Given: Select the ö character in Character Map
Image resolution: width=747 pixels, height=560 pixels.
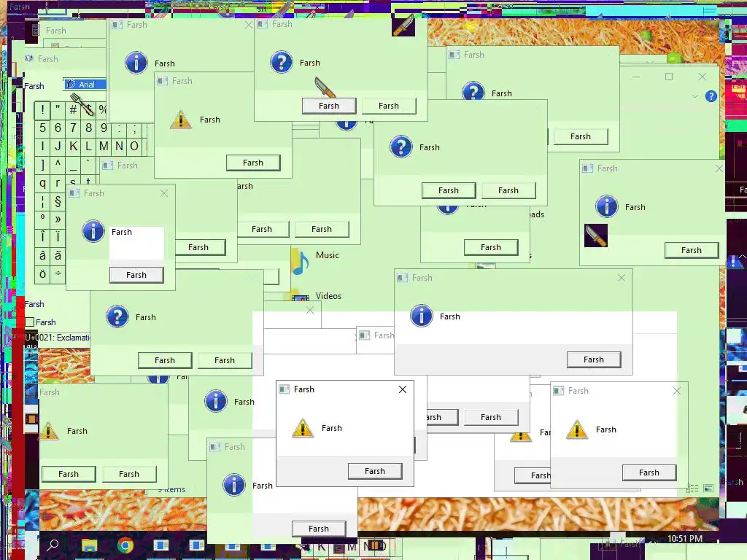Looking at the screenshot, I should point(42,274).
